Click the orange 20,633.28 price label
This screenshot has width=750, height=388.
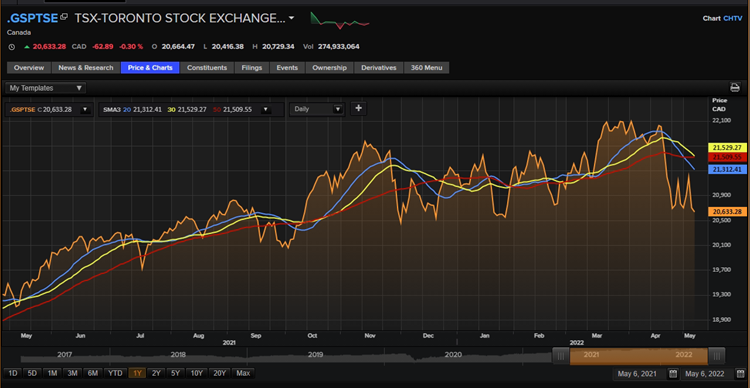[x=727, y=211]
